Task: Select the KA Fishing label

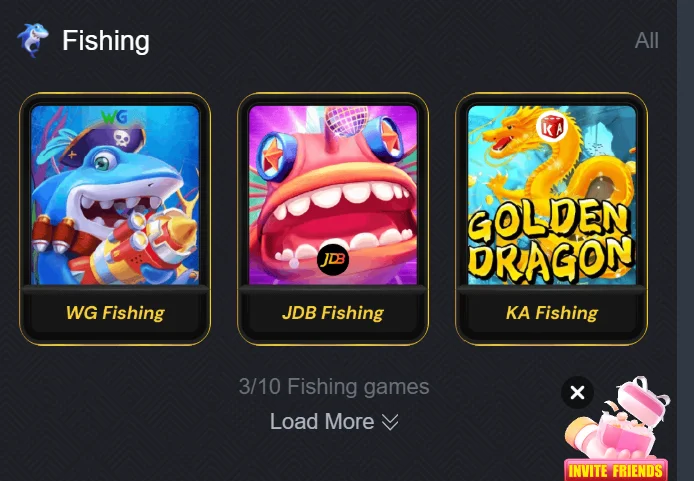Action: pos(551,313)
